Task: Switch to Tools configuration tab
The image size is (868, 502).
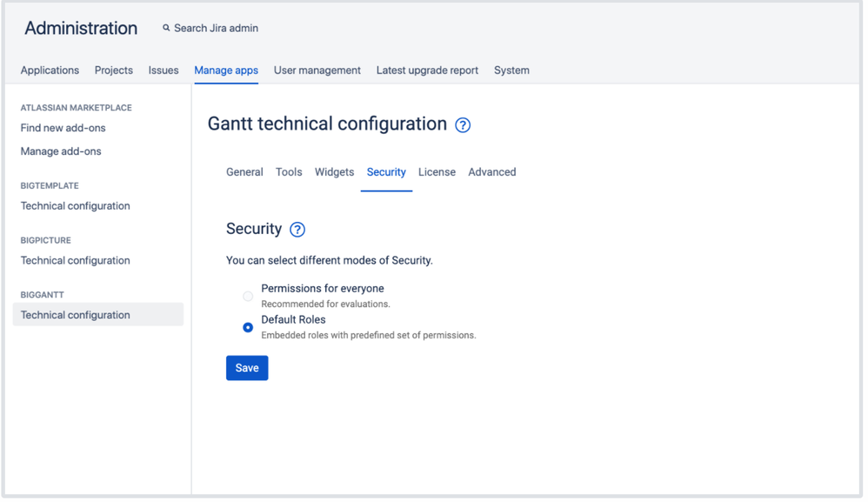Action: [289, 172]
